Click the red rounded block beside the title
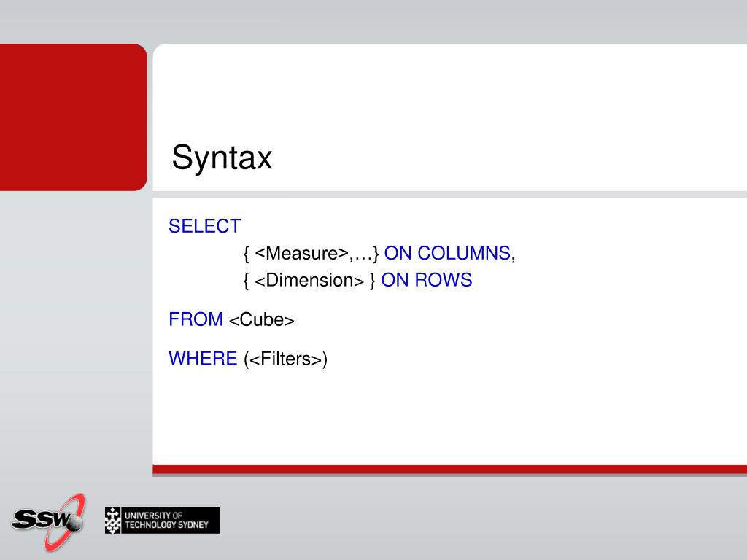The height and width of the screenshot is (560, 747). point(74,117)
